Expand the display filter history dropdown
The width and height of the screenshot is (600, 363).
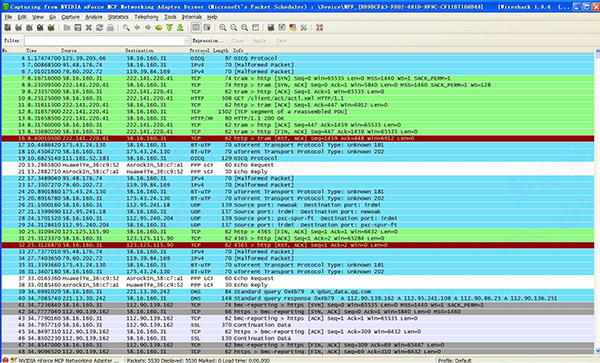(187, 41)
